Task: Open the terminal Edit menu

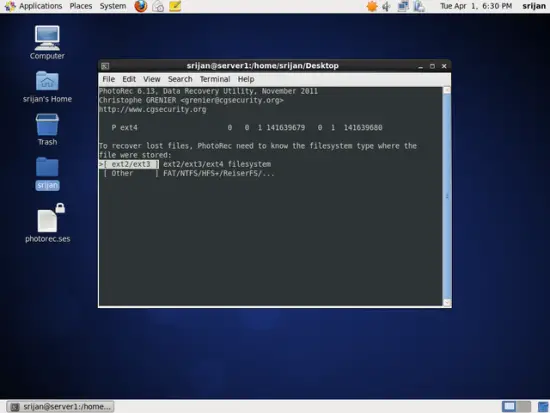Action: coord(129,79)
